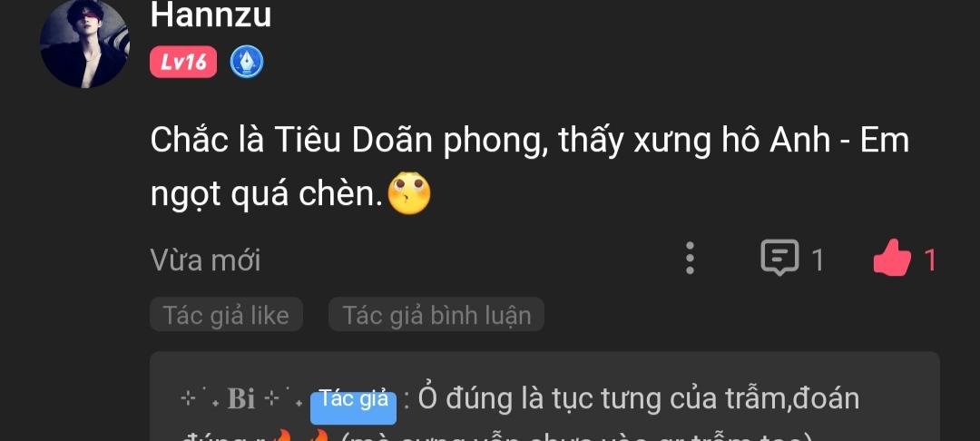Toggle like with the thumbs-up icon

click(892, 258)
